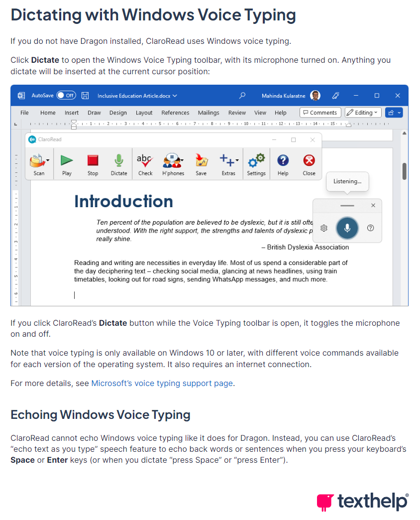Screen dimensions: 420x520
Task: Open the document title dropdown chevron
Action: [175, 96]
